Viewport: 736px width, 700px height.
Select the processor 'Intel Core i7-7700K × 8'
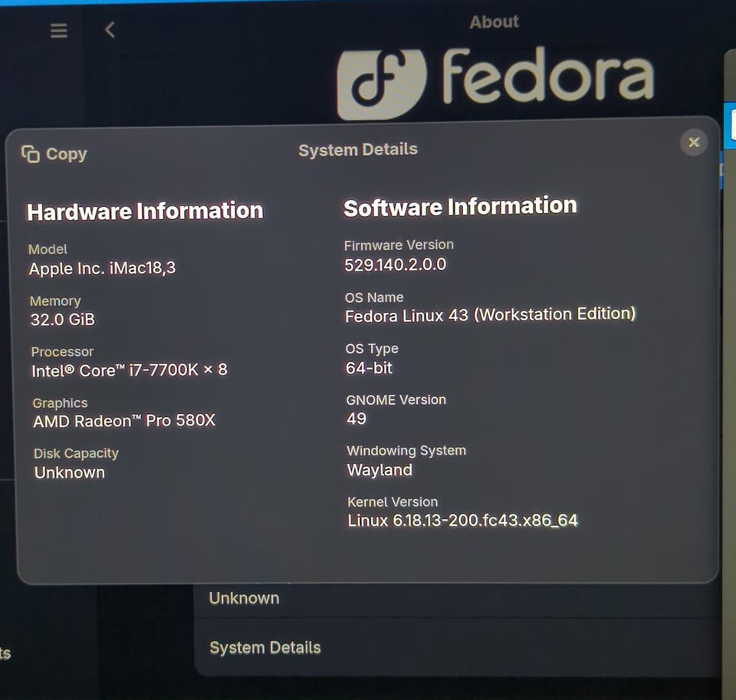pyautogui.click(x=129, y=370)
